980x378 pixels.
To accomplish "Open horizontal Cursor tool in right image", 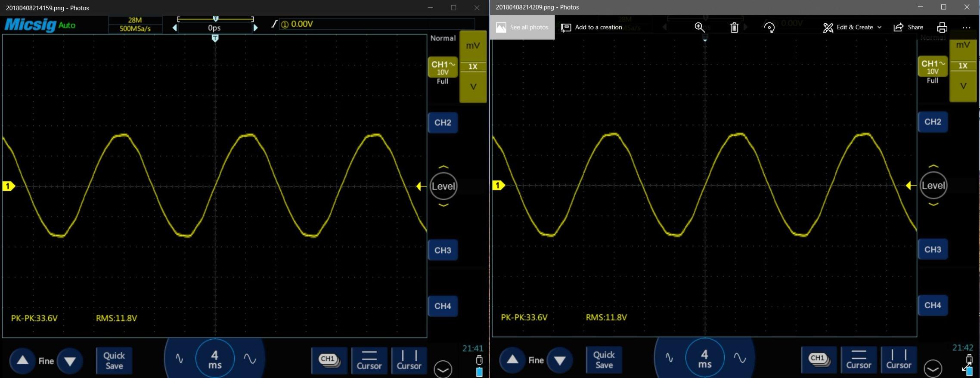I will [x=859, y=359].
